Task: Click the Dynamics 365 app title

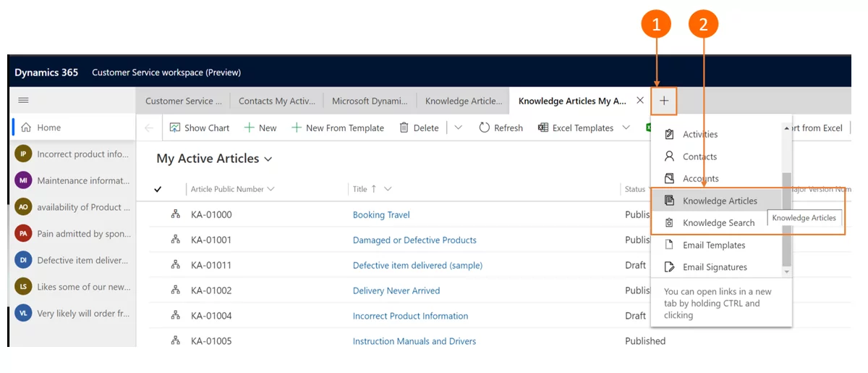Action: [46, 72]
